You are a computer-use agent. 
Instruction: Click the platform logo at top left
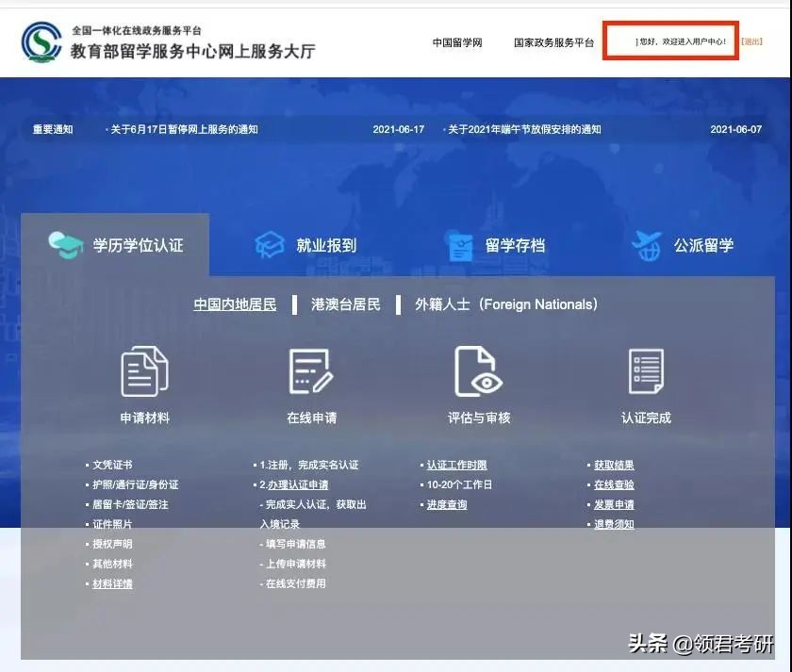40,41
